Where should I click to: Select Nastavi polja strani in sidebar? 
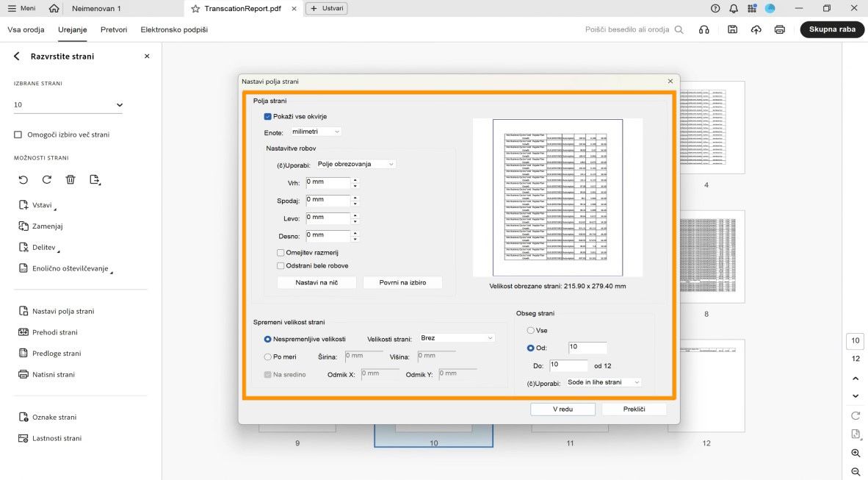57,311
